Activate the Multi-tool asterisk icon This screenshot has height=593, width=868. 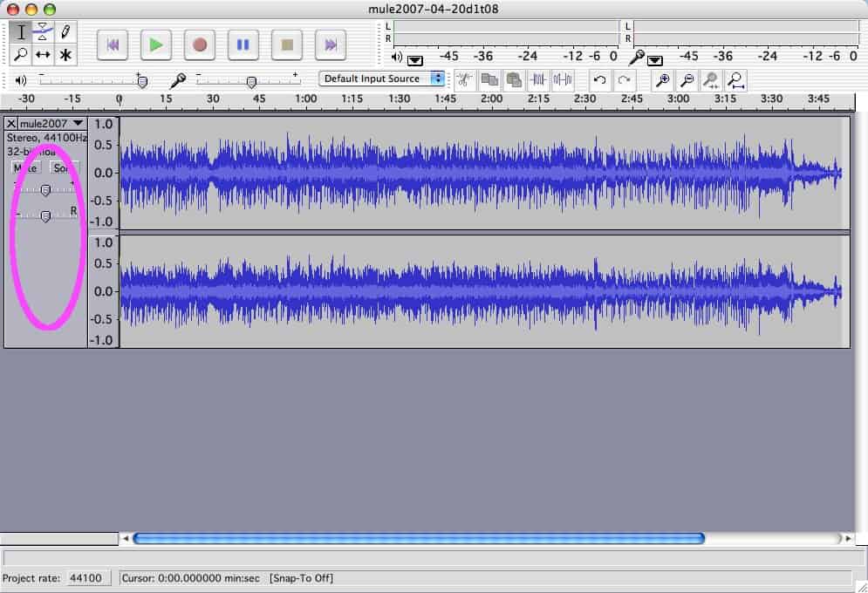pos(65,55)
